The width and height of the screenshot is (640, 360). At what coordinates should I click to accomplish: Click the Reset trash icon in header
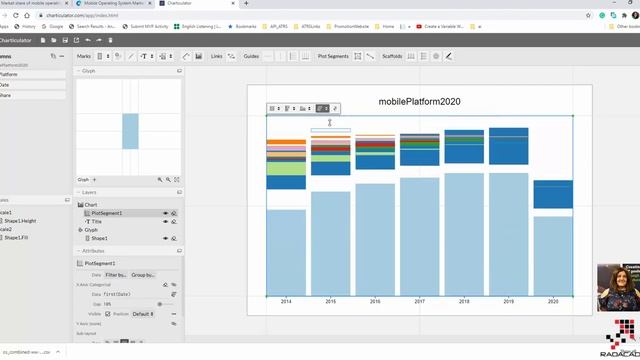pyautogui.click(x=110, y=40)
